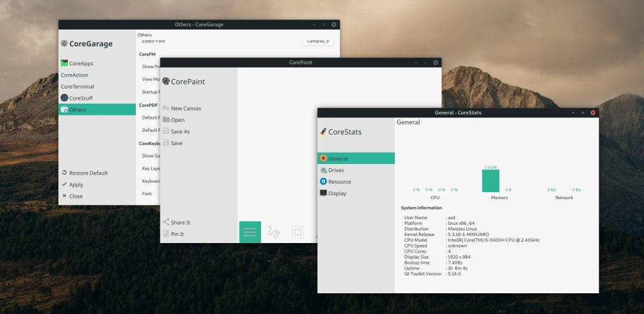
Task: Click Pin It in CorePaint sidebar
Action: pos(177,234)
